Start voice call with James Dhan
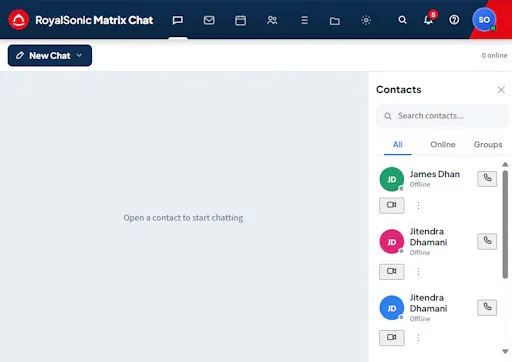512x362 pixels. pos(487,179)
